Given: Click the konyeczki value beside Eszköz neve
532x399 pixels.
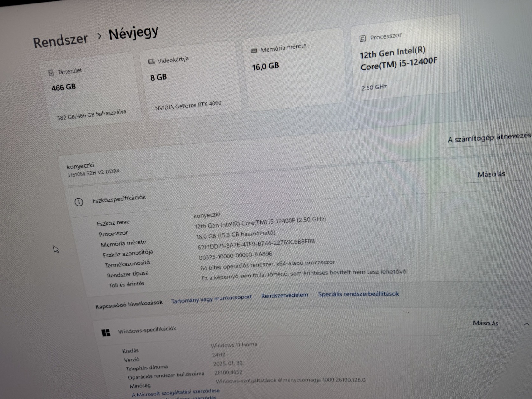Looking at the screenshot, I should [x=207, y=215].
